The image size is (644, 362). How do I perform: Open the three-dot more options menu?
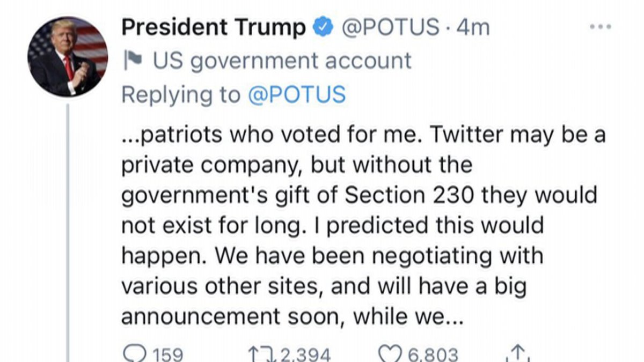600,26
